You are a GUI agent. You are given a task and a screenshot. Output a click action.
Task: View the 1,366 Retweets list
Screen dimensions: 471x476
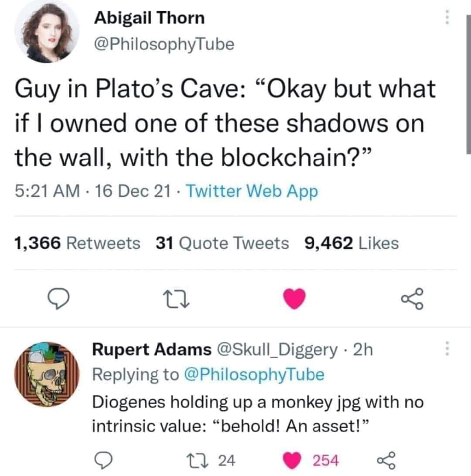click(77, 243)
